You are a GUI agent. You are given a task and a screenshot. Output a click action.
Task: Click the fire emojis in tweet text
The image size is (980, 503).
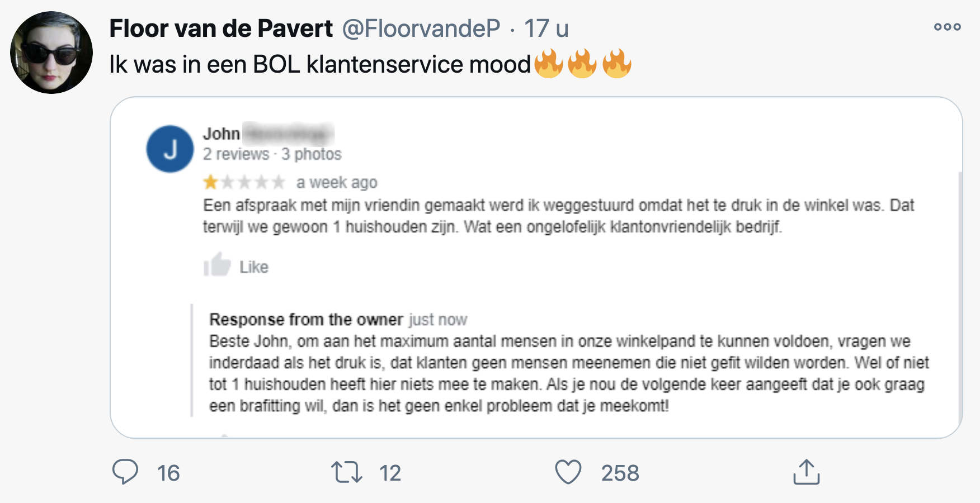pyautogui.click(x=582, y=64)
